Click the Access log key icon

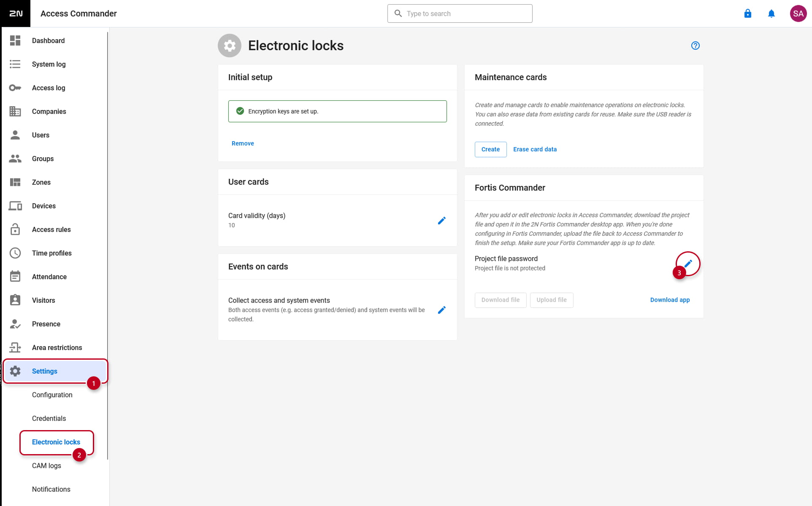[15, 88]
